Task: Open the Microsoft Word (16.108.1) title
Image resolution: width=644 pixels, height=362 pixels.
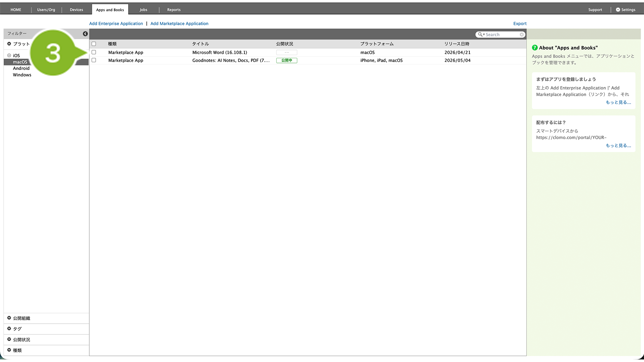Action: [x=219, y=52]
